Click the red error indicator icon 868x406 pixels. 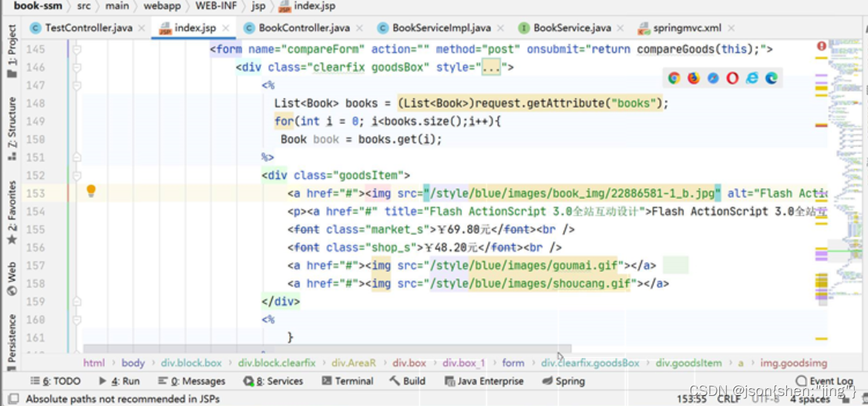tap(822, 47)
